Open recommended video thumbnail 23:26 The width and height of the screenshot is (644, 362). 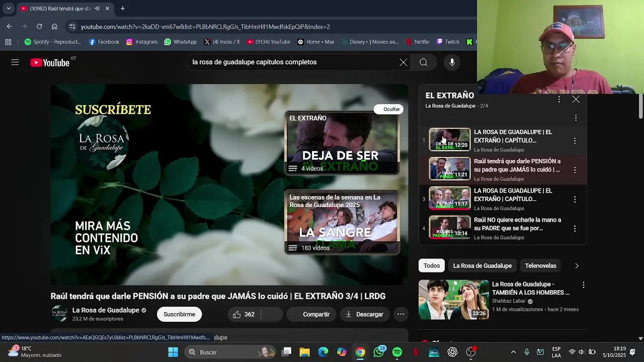point(454,300)
